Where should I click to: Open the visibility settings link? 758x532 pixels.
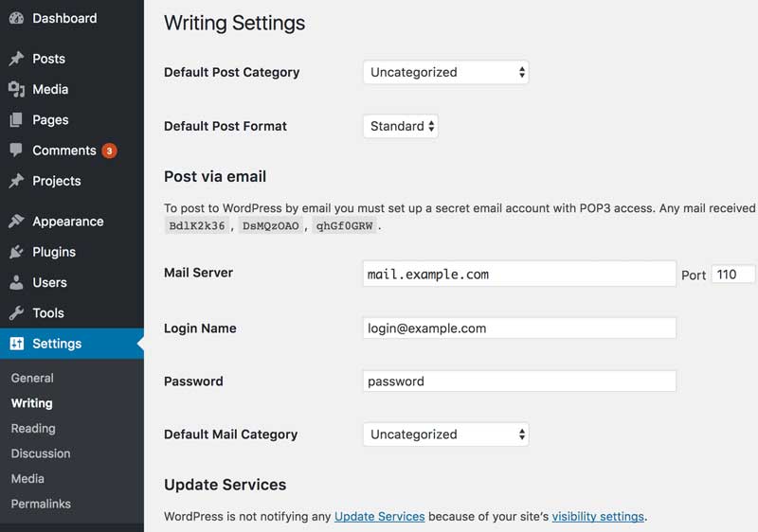(x=598, y=516)
